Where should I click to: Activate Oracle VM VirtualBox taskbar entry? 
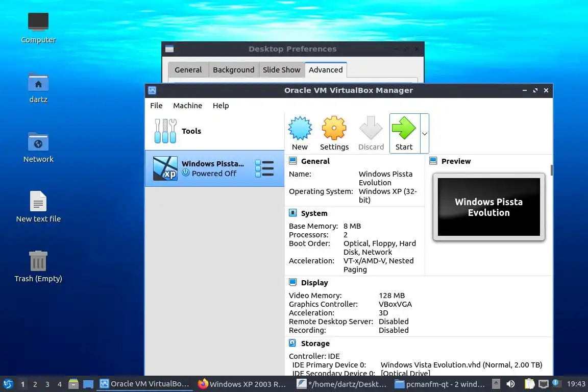[145, 384]
